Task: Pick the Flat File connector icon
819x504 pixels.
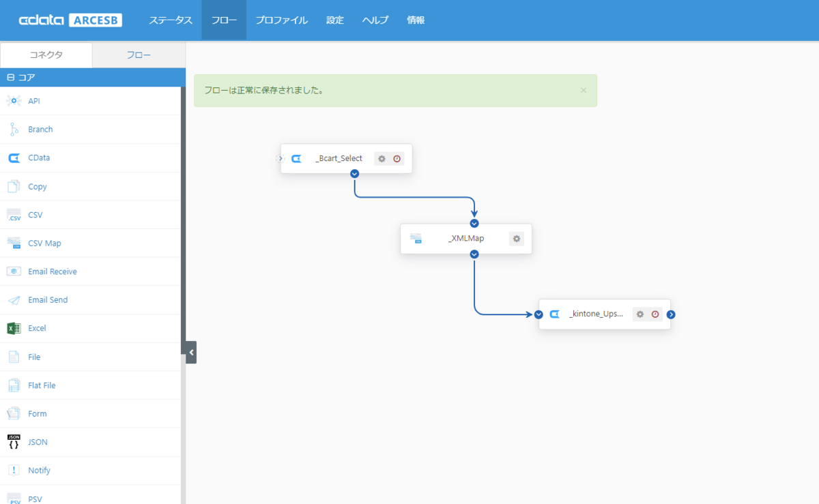Action: [x=14, y=385]
